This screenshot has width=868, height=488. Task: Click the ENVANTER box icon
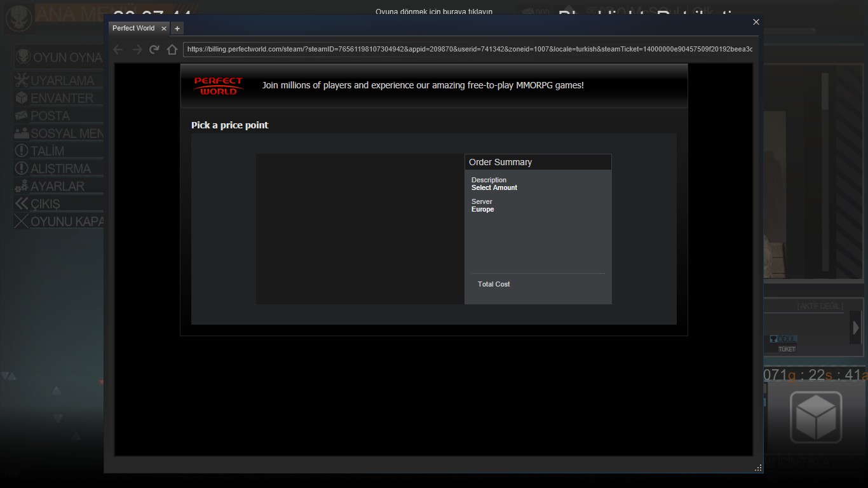[22, 98]
